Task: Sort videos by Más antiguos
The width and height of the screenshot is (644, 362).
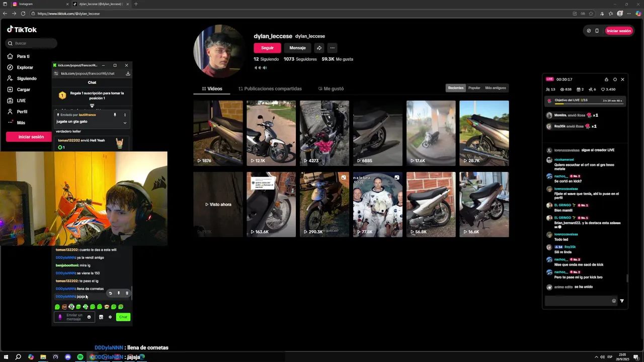Action: coord(496,88)
